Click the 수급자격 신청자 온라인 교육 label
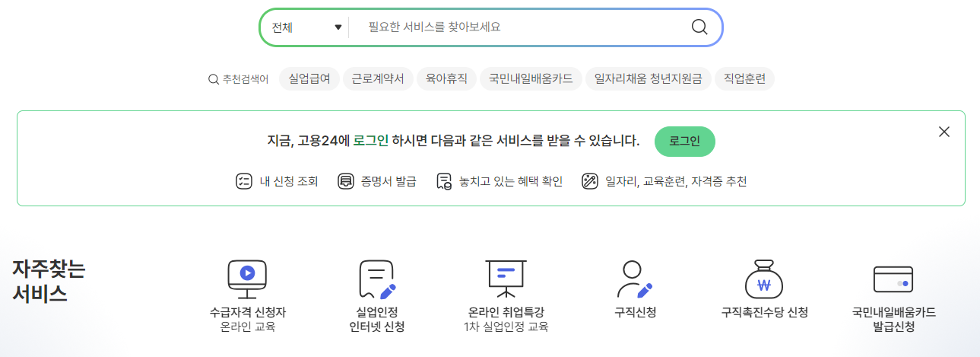Screen dimensions: 980x357 tap(247, 320)
